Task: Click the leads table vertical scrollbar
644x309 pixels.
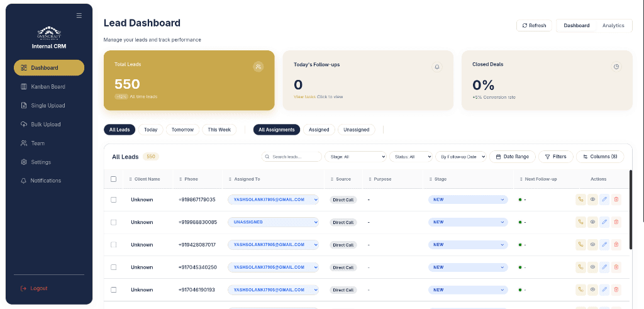Action: tap(631, 210)
